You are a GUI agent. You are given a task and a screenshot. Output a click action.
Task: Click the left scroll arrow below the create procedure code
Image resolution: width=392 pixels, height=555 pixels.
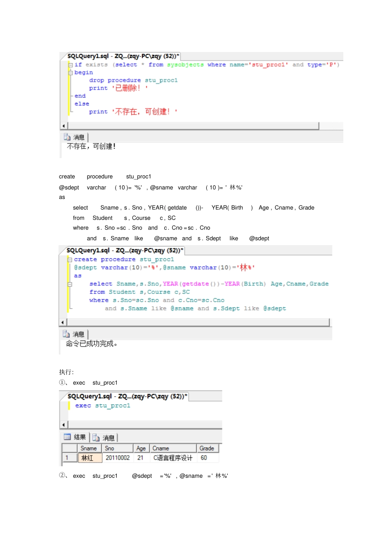(x=63, y=322)
